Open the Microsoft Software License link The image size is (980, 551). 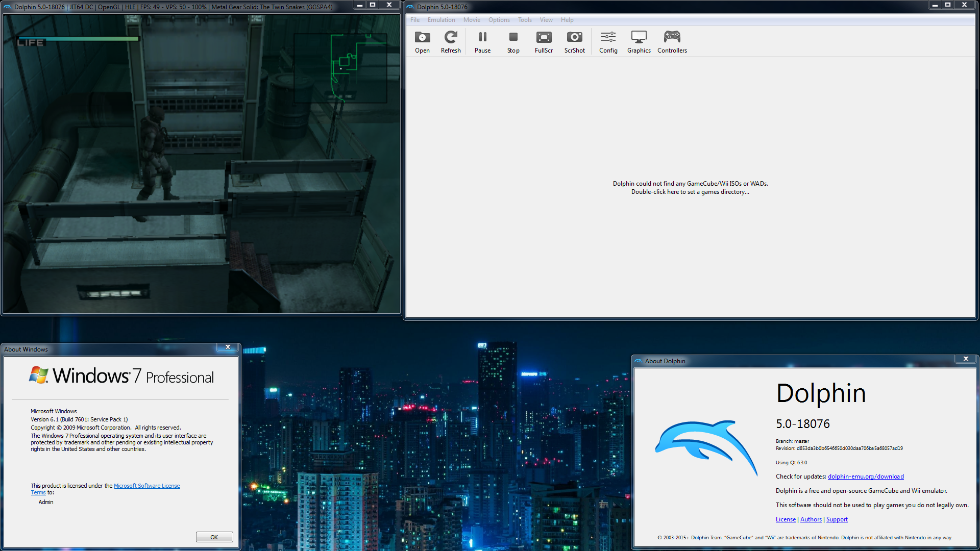click(146, 486)
